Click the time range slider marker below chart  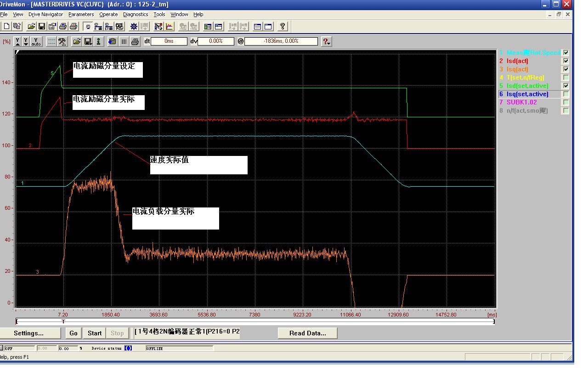pos(63,322)
